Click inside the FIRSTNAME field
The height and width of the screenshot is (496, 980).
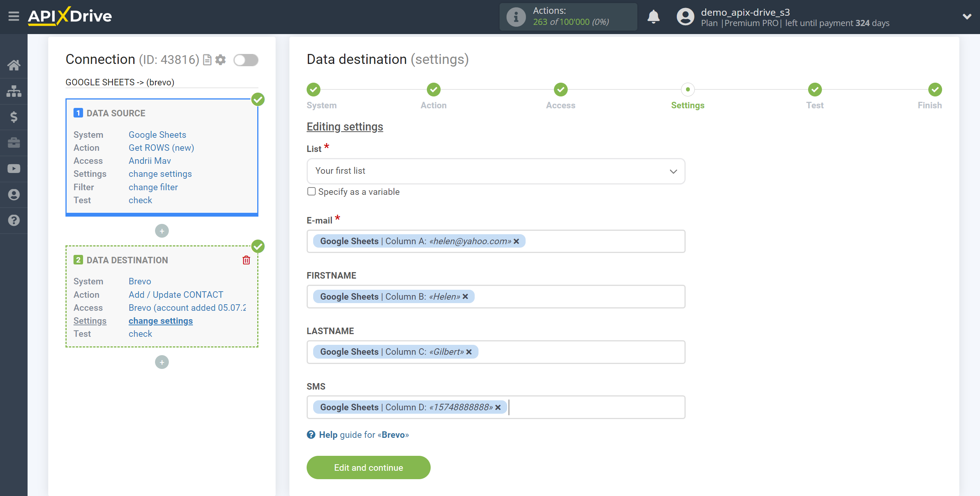pyautogui.click(x=496, y=297)
